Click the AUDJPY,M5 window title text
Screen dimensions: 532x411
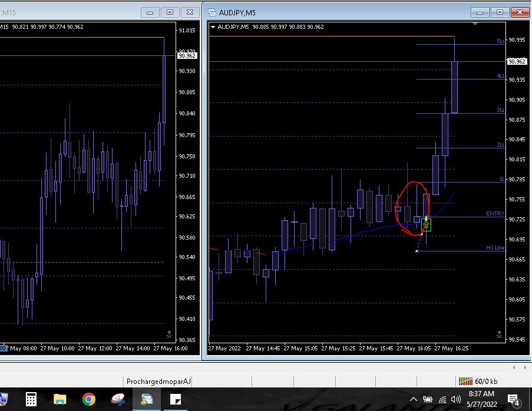pyautogui.click(x=237, y=13)
